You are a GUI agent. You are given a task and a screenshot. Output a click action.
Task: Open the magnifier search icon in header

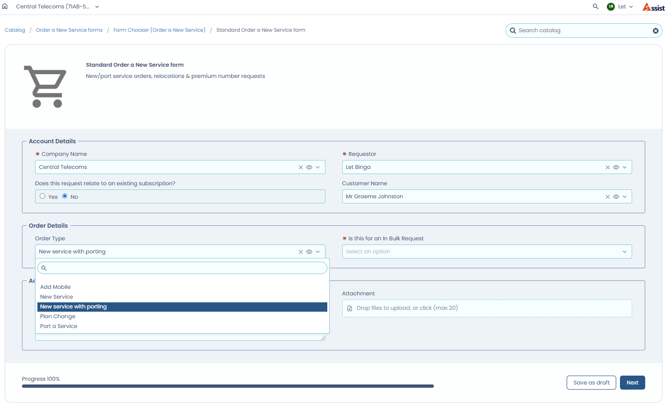tap(595, 6)
